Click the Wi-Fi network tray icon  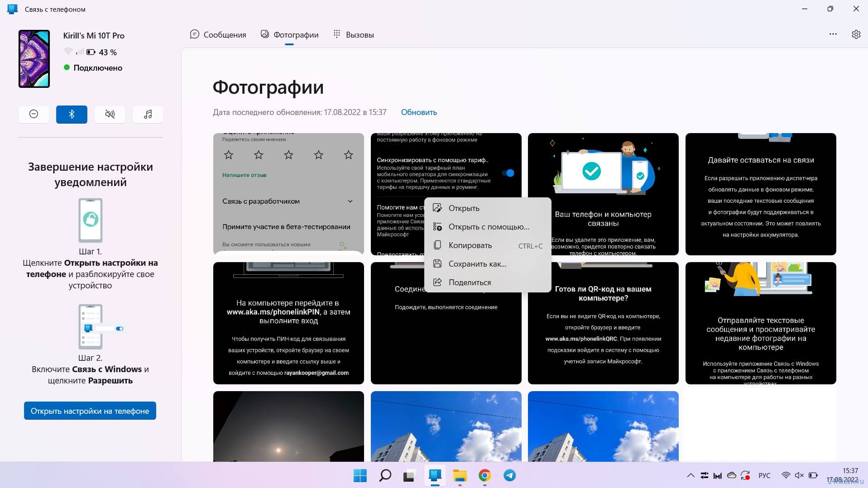[x=786, y=475]
